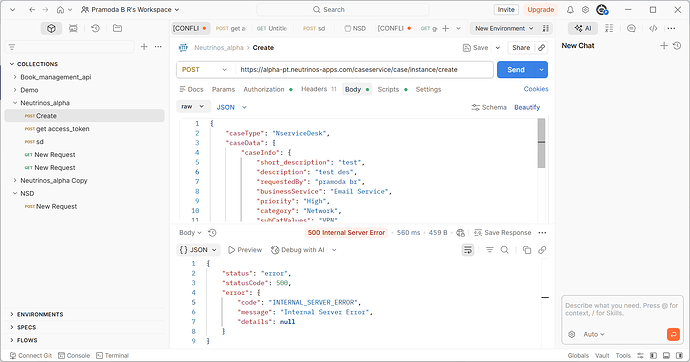
Task: Open sidebar more options ellipsis
Action: [x=158, y=47]
